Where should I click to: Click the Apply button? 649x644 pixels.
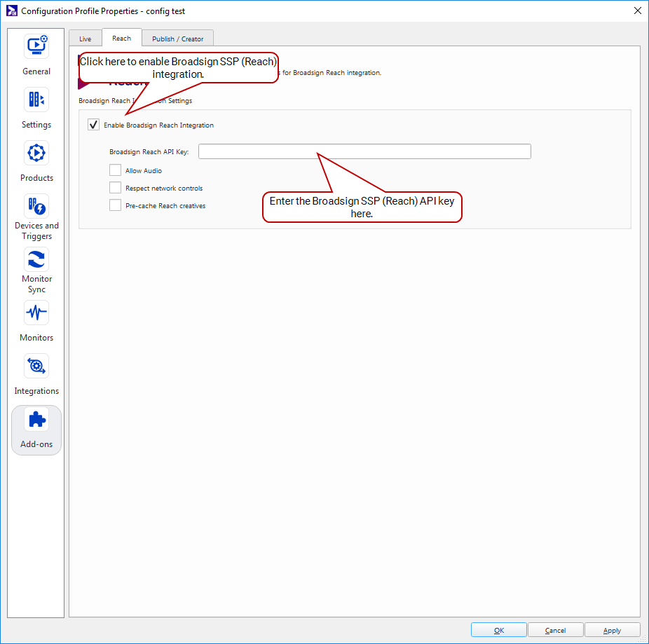point(612,630)
